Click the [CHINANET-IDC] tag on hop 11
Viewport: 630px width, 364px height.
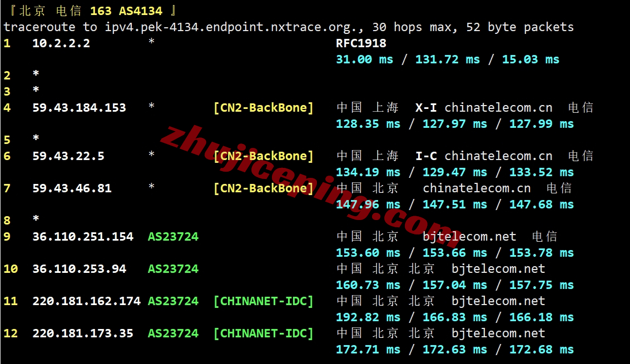tap(264, 301)
